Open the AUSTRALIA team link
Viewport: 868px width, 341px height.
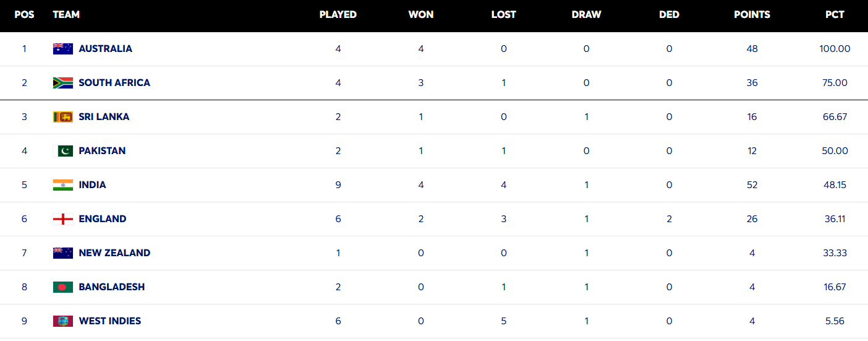(105, 49)
